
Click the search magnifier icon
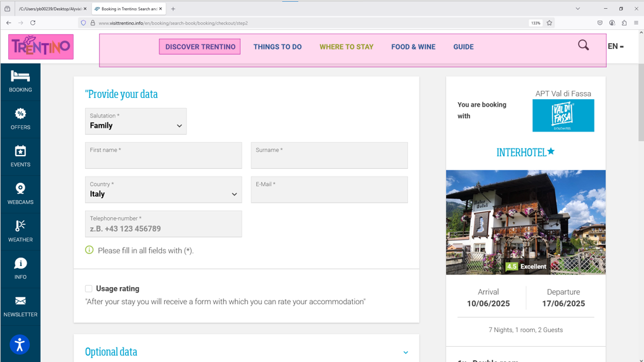click(x=583, y=45)
